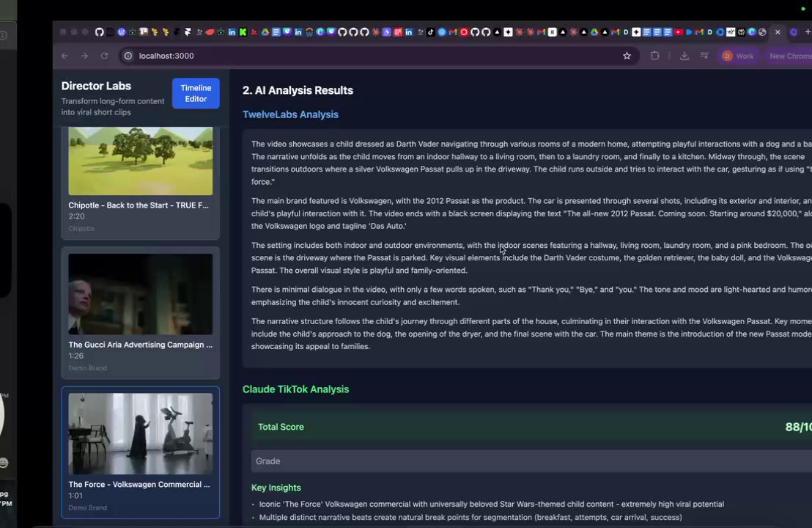Switch to the white pause-icon tab
The width and height of the screenshot is (812, 528).
[552, 32]
